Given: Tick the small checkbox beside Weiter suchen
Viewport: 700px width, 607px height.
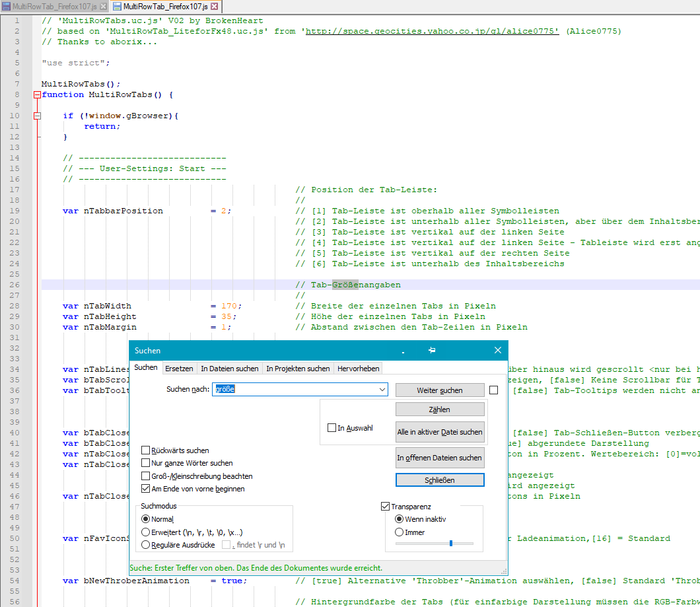Looking at the screenshot, I should [493, 390].
